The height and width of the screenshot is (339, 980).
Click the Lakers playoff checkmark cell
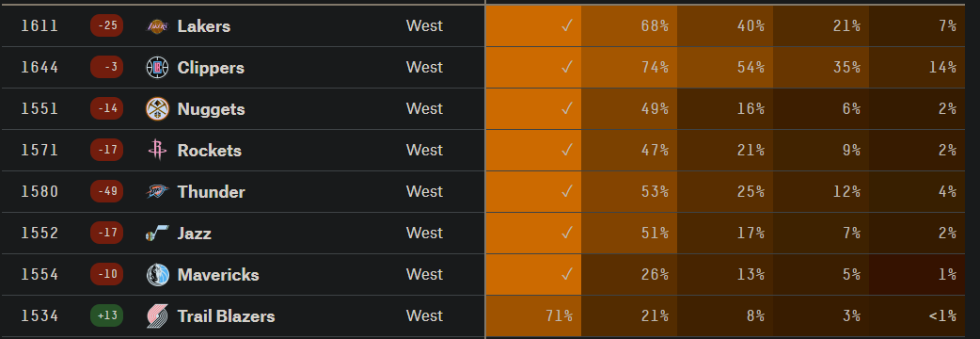pos(533,25)
